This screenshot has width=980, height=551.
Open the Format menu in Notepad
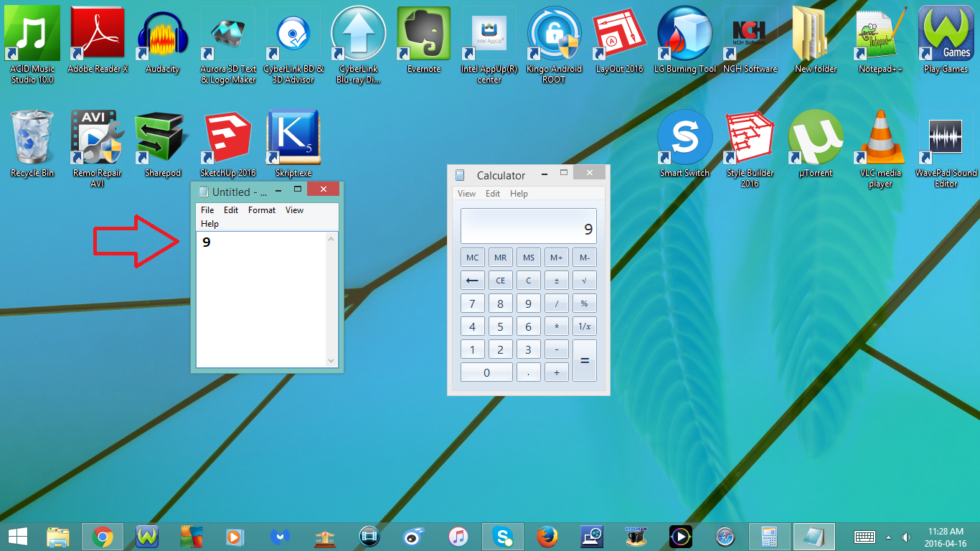coord(261,209)
